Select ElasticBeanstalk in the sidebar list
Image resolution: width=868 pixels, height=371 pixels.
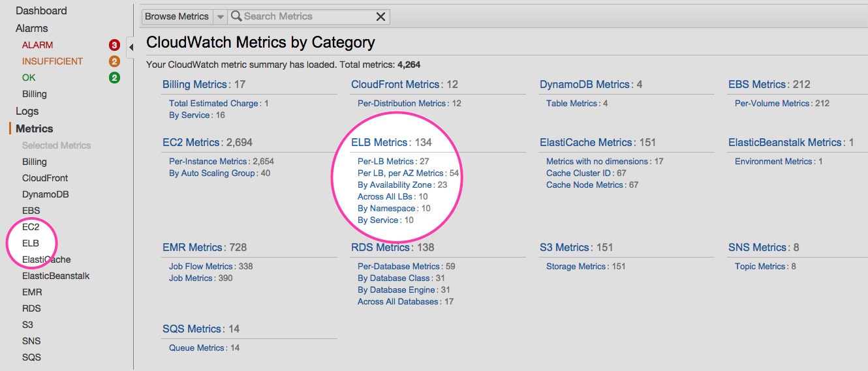pos(55,276)
